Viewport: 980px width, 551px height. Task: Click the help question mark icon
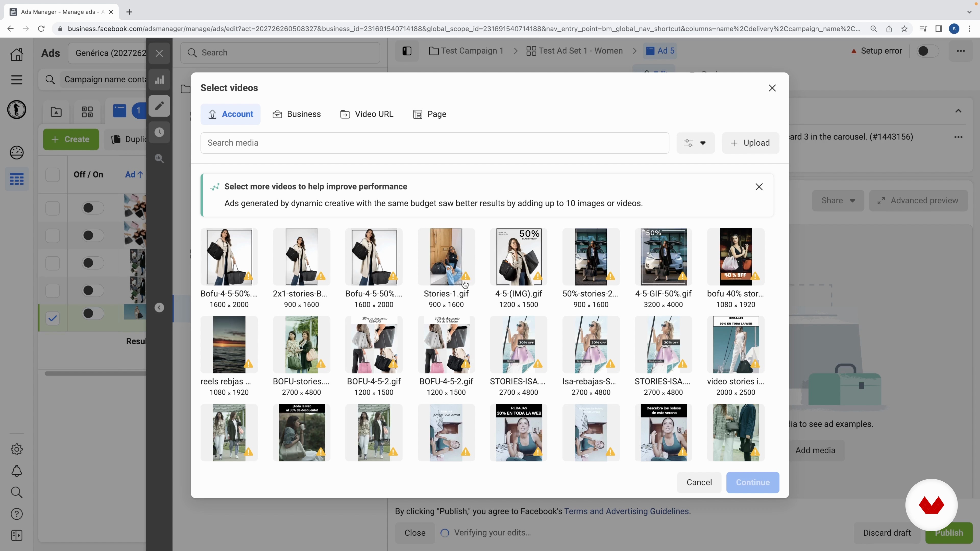[16, 514]
